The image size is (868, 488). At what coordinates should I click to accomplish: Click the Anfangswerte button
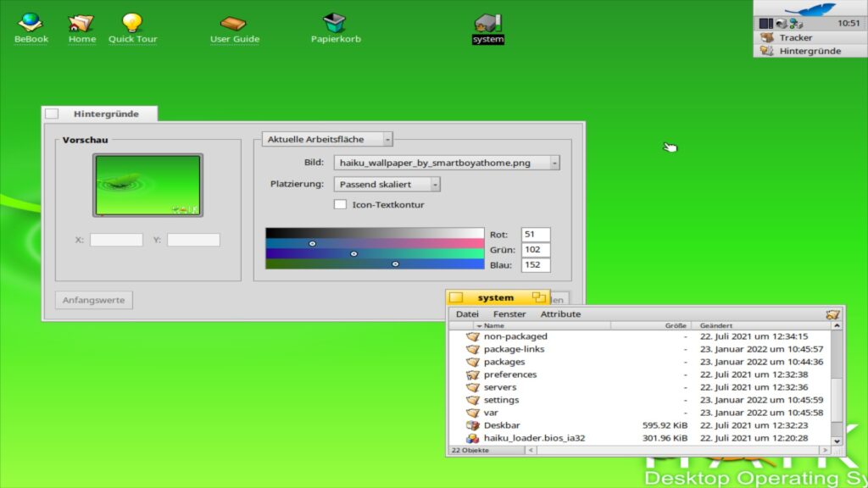point(93,300)
